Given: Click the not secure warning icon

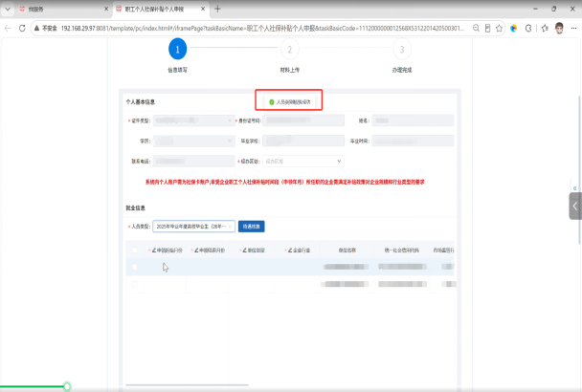Looking at the screenshot, I should 36,28.
